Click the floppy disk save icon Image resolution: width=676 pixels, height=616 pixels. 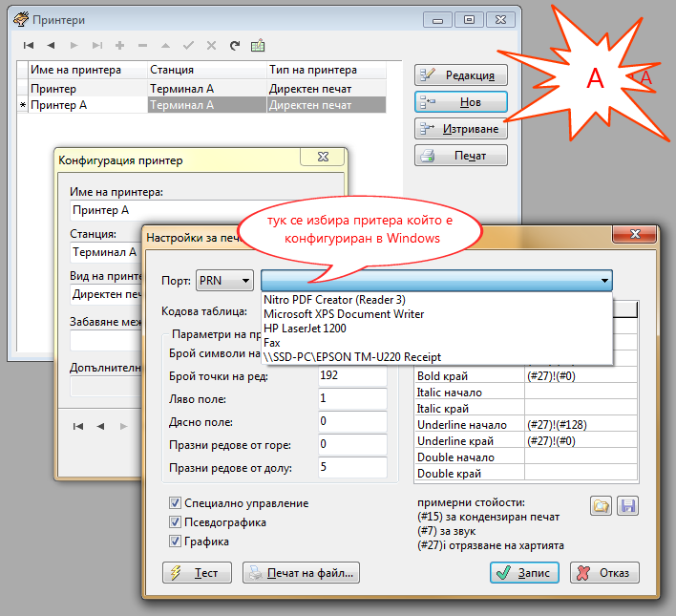click(x=627, y=506)
